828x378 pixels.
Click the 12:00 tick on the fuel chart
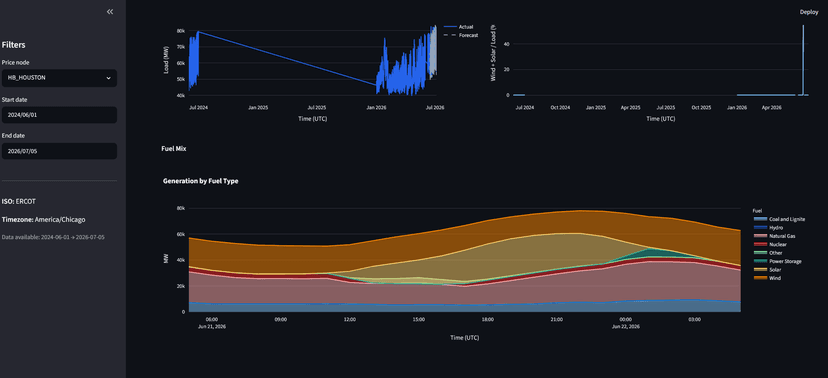(350, 319)
